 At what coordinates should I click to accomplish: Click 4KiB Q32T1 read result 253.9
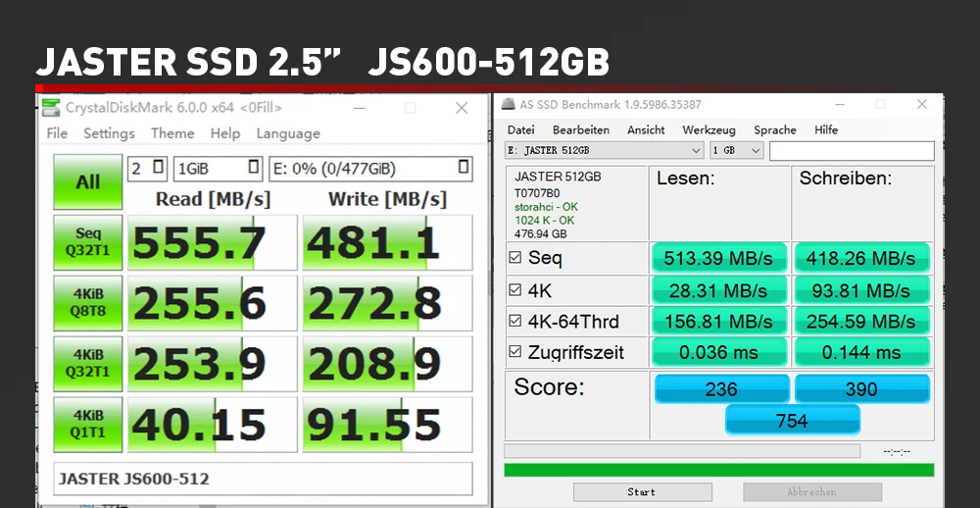tap(213, 364)
